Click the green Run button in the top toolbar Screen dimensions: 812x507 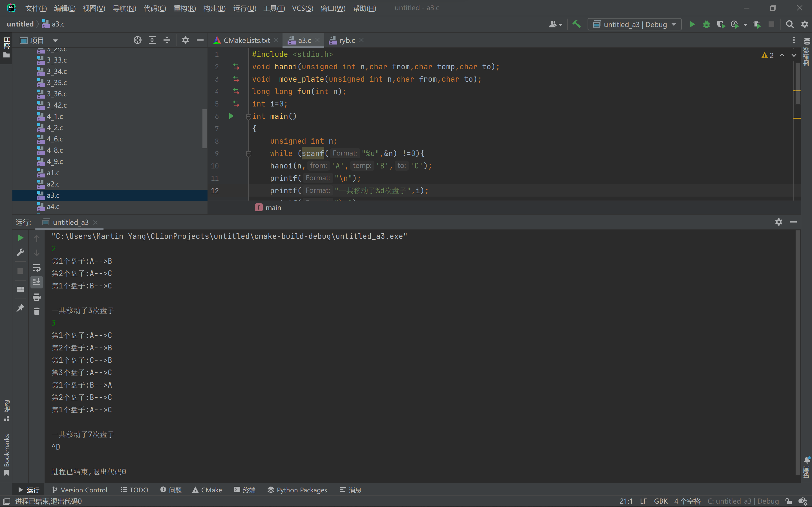[x=692, y=25]
